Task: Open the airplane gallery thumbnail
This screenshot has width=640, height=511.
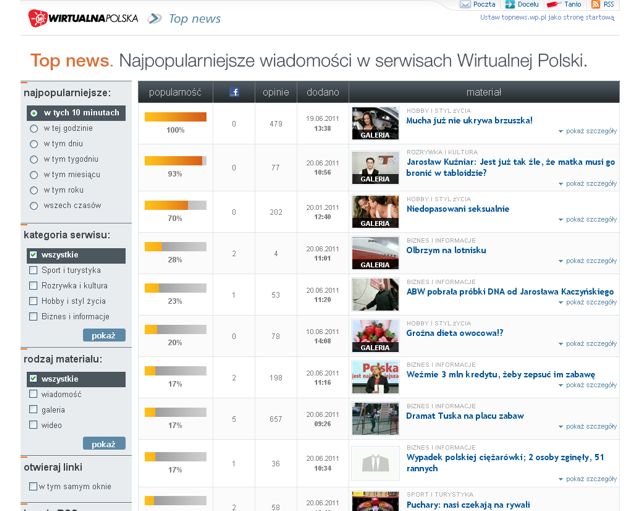Action: pos(375,253)
